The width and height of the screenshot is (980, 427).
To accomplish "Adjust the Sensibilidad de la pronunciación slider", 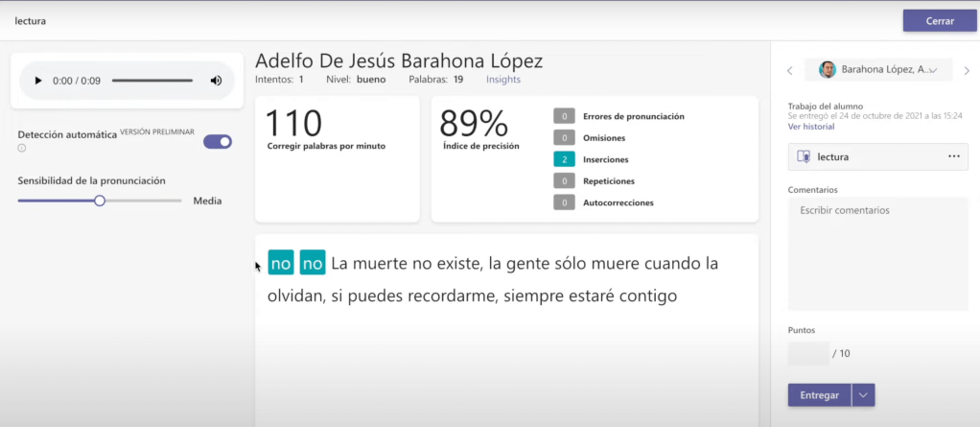I will tap(100, 201).
